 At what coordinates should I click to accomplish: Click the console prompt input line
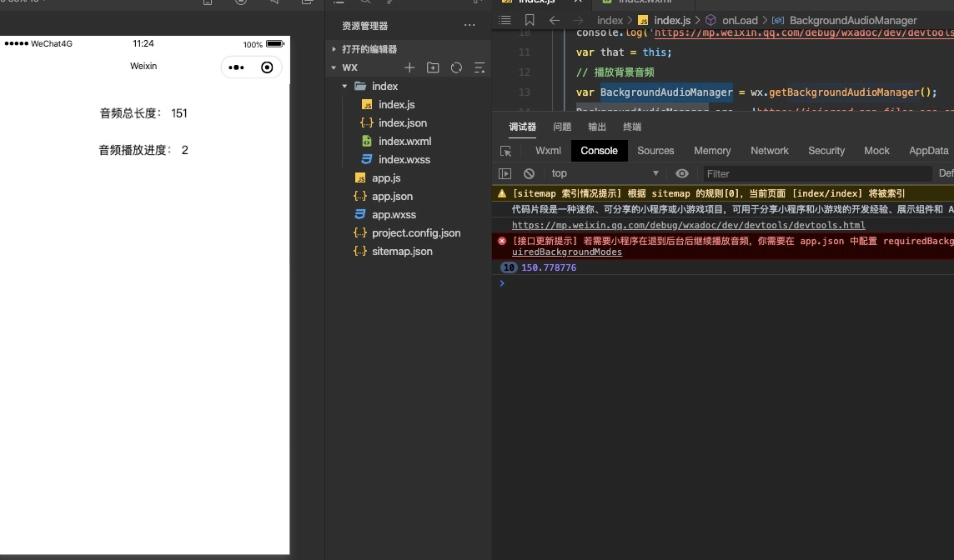click(x=723, y=283)
